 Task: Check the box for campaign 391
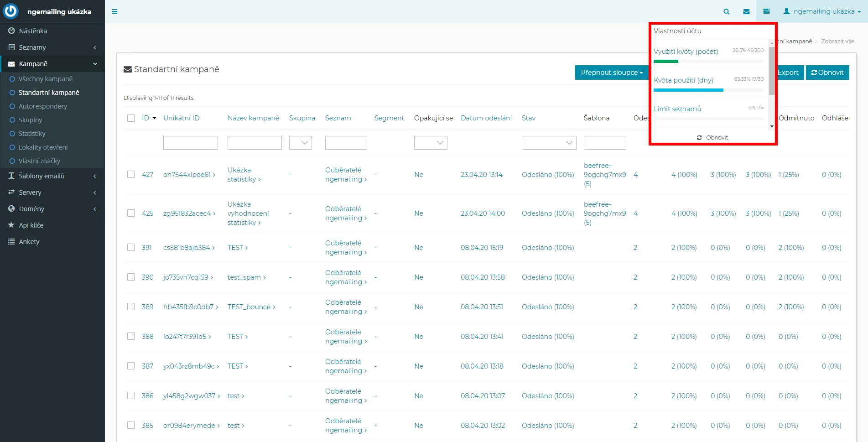pos(131,248)
